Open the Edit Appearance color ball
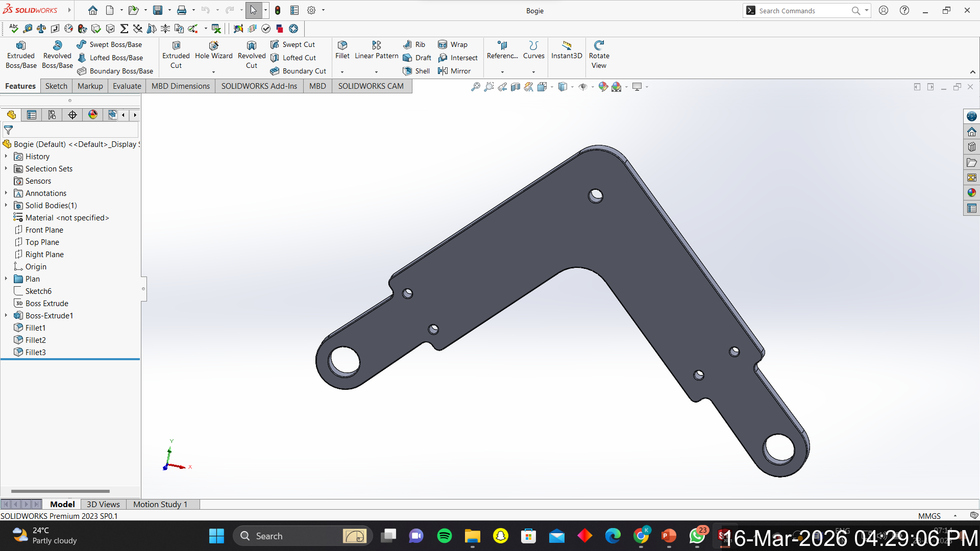The image size is (980, 551). pos(603,87)
